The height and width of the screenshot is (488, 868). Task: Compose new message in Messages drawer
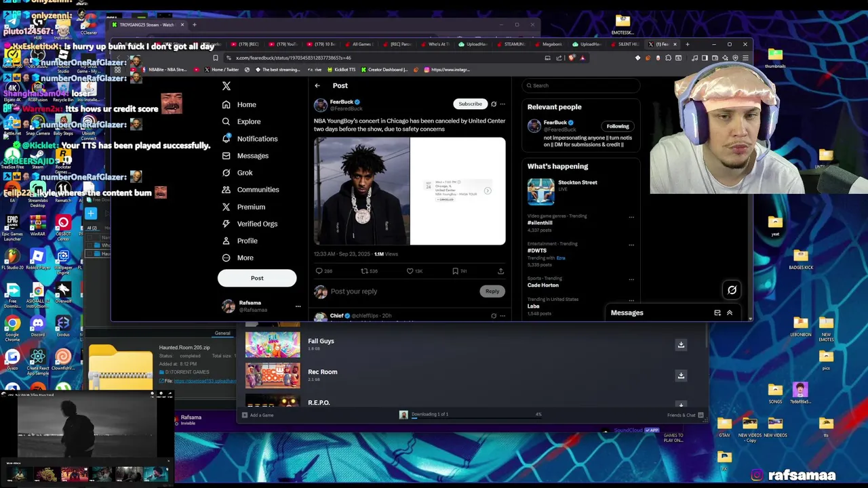tap(717, 313)
